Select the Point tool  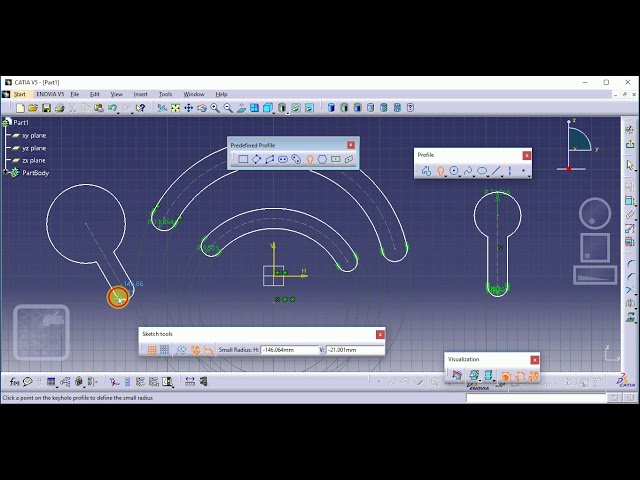[524, 171]
